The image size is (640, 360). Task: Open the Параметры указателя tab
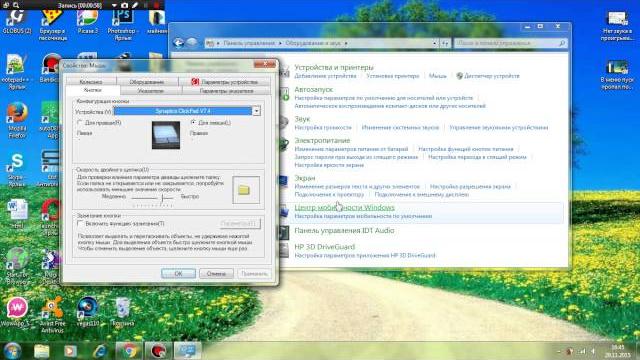(x=226, y=91)
